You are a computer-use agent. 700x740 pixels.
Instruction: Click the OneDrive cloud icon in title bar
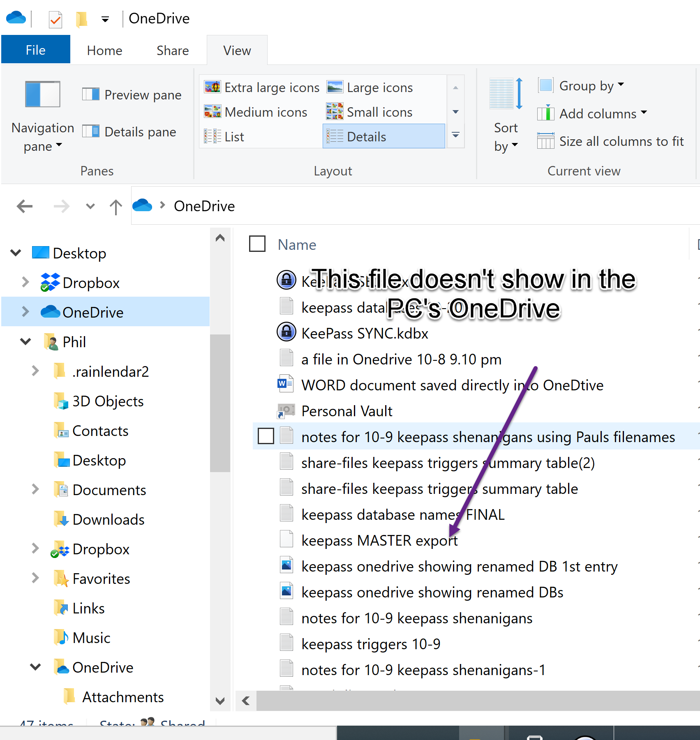(16, 18)
